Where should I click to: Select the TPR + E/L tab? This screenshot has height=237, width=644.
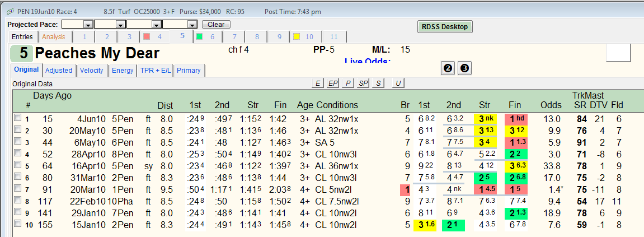click(156, 71)
